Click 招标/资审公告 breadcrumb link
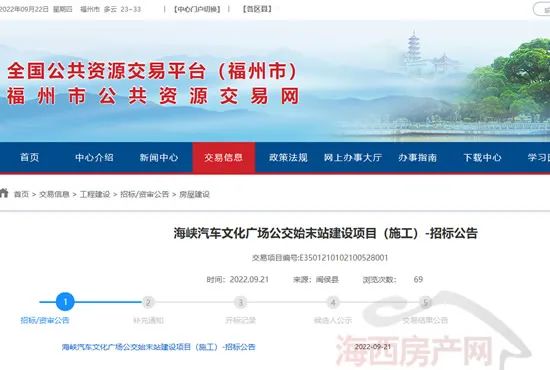The width and height of the screenshot is (550, 370). 145,194
